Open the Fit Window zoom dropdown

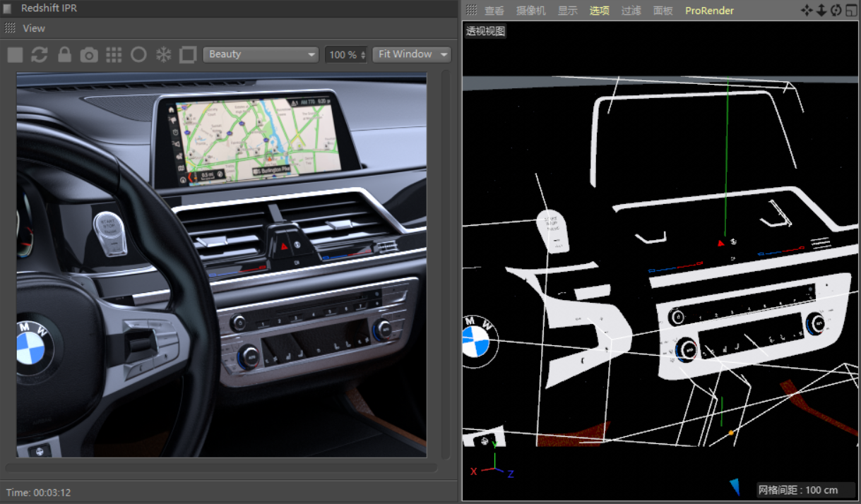pyautogui.click(x=411, y=54)
